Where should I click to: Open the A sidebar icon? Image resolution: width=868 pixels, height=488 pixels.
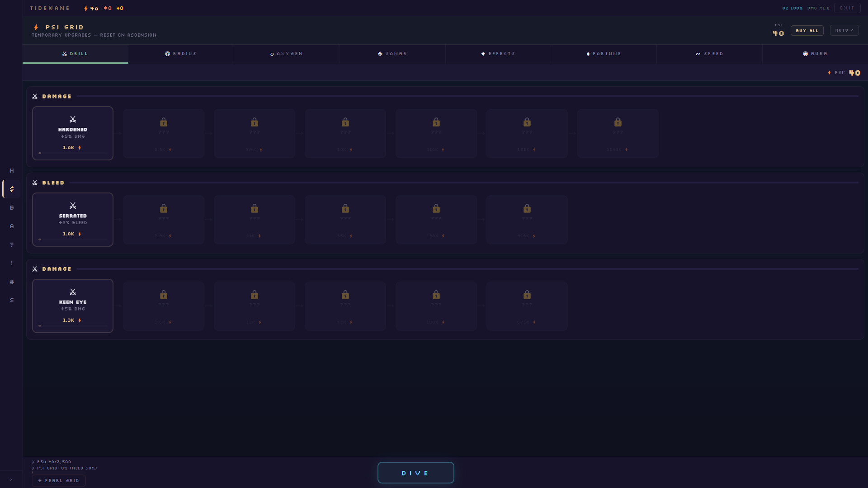[x=12, y=226]
